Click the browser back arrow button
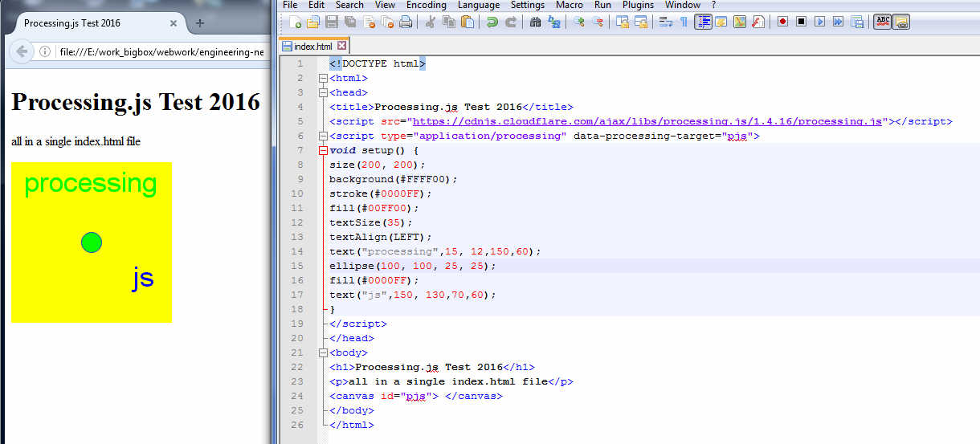Viewport: 980px width, 444px height. pyautogui.click(x=22, y=51)
